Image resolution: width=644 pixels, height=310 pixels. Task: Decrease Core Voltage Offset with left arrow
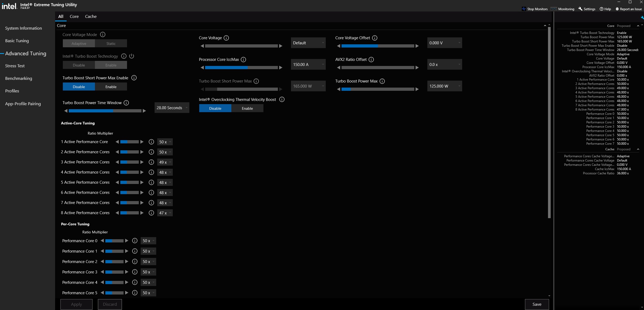click(338, 46)
